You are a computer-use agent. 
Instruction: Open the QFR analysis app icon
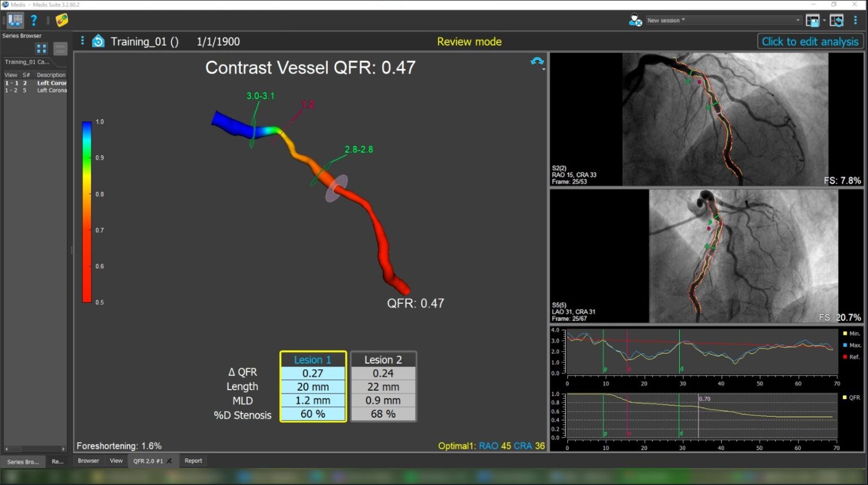click(x=62, y=20)
